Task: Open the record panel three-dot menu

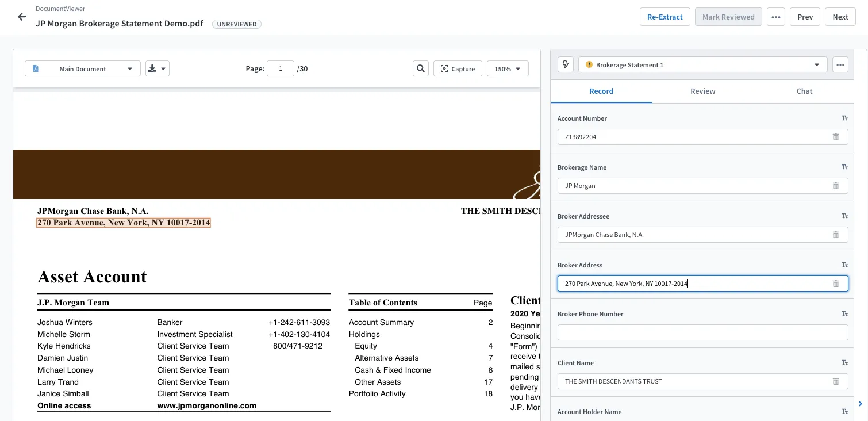Action: (x=840, y=64)
